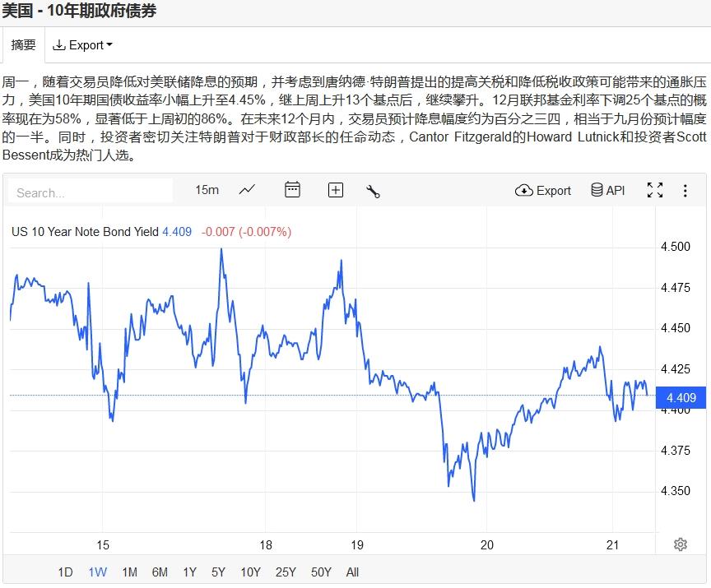Click the 4.409 current price label

tap(681, 398)
